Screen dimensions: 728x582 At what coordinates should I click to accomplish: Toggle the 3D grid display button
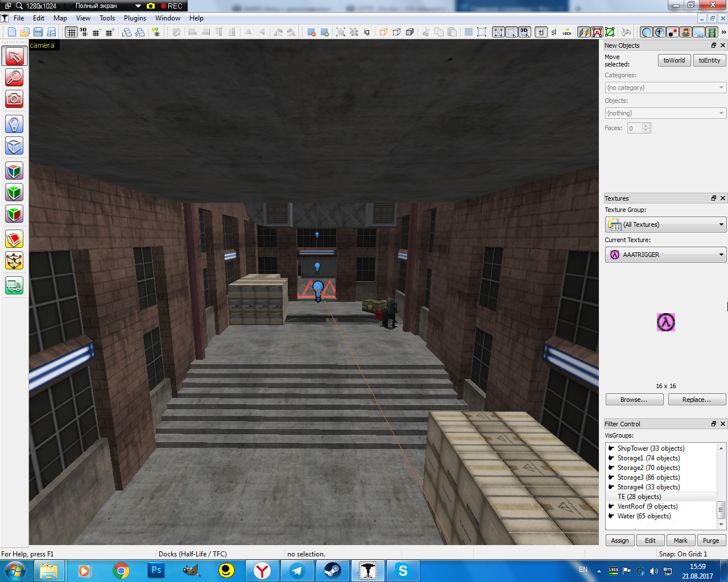(x=84, y=32)
